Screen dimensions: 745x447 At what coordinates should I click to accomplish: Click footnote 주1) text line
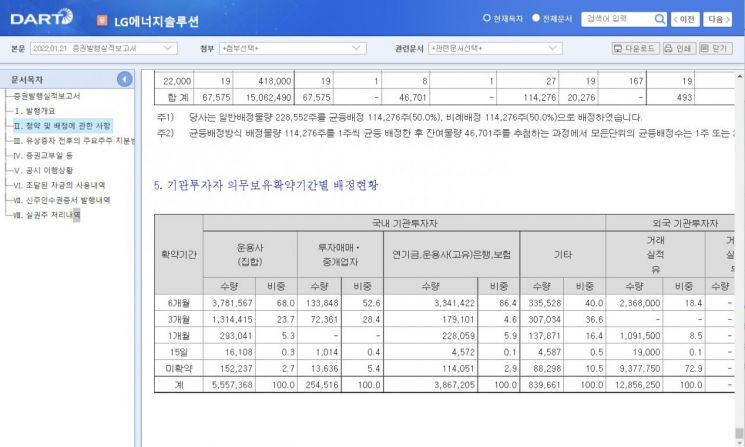pos(399,117)
